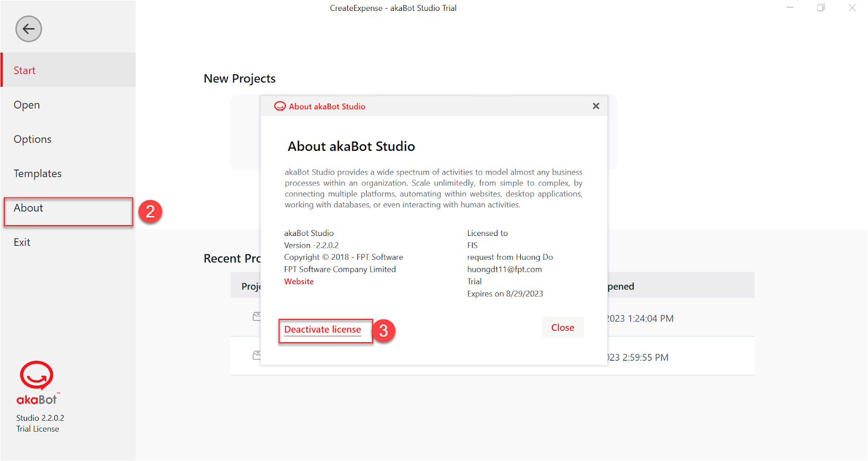The height and width of the screenshot is (461, 868).
Task: Click the akaBot logo in sidebar
Action: [x=37, y=383]
